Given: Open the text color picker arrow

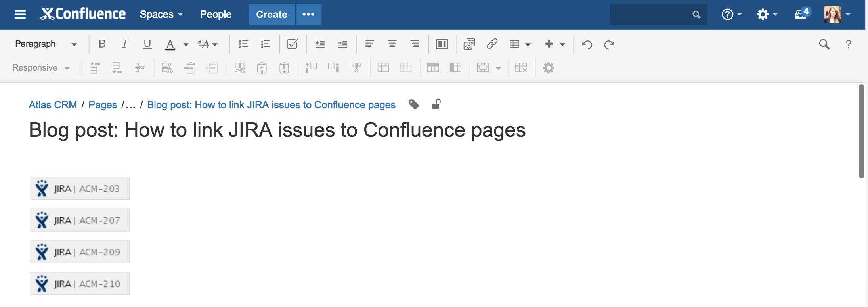Looking at the screenshot, I should click(x=185, y=44).
